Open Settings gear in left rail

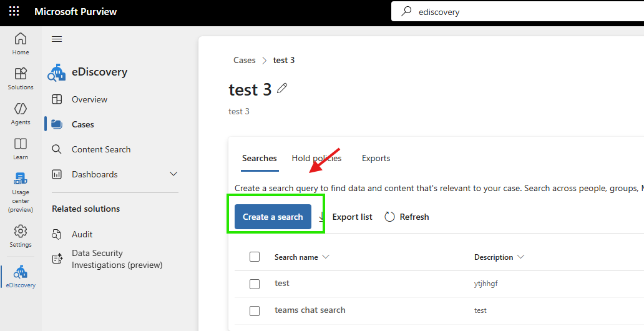pyautogui.click(x=21, y=236)
